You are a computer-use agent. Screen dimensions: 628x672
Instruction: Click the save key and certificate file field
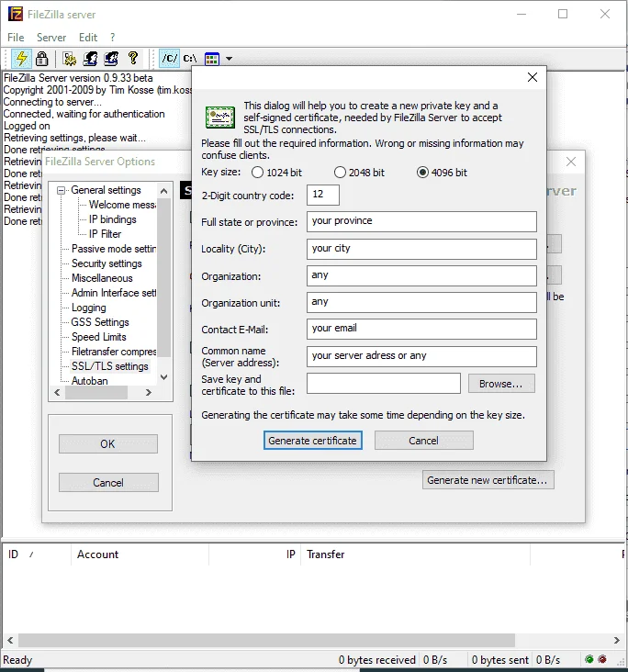coord(384,383)
